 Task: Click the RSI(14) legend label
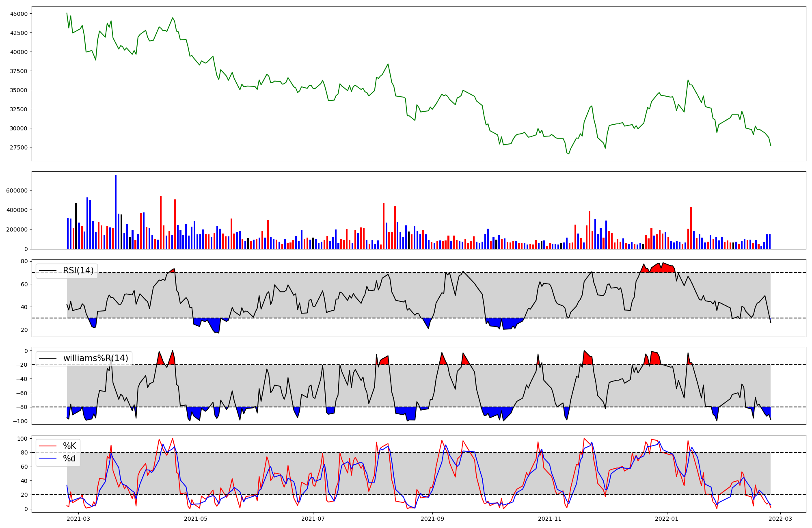[x=78, y=270]
